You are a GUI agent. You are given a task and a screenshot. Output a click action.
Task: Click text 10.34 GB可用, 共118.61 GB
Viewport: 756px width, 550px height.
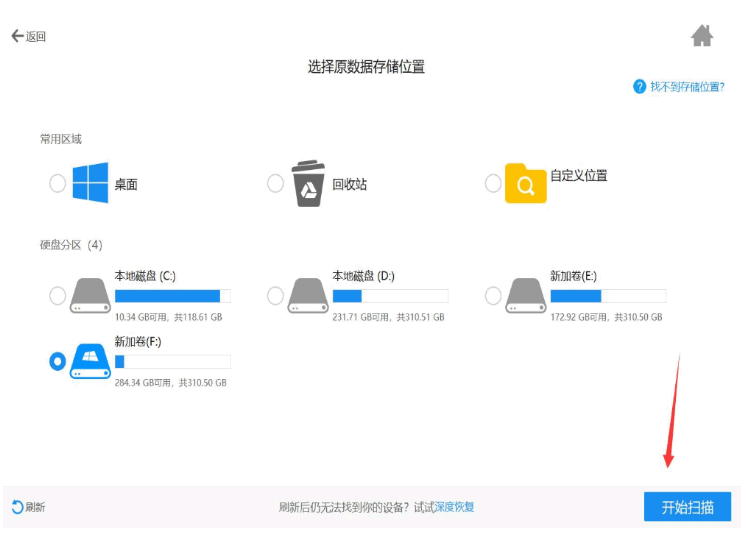coord(168,317)
